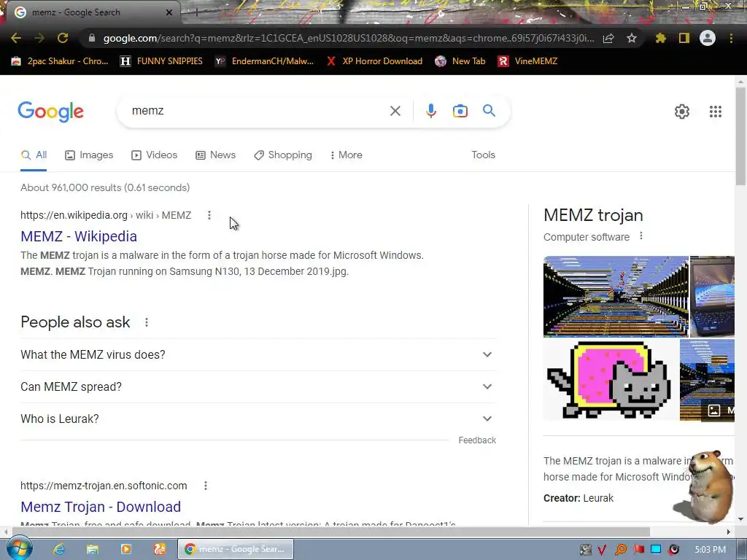Screen dimensions: 747x560
Task: Open the Windows Start orb
Action: pos(20,549)
